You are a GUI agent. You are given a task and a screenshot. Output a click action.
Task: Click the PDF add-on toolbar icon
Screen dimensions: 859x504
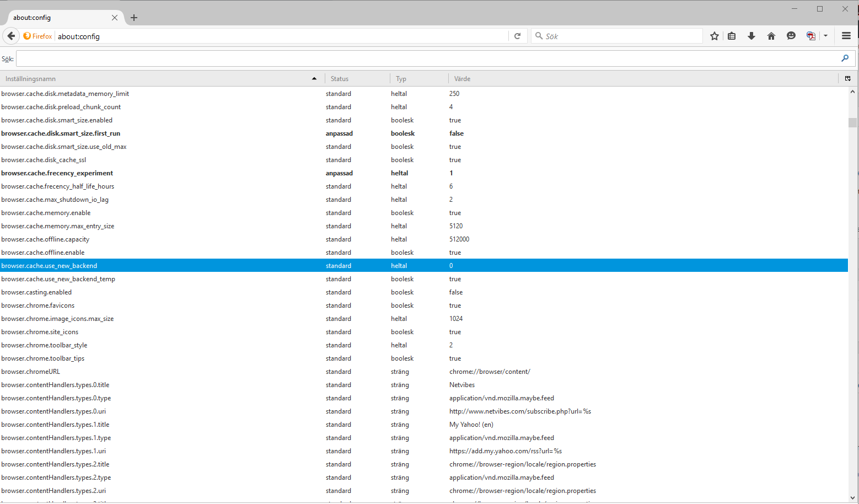tap(811, 36)
